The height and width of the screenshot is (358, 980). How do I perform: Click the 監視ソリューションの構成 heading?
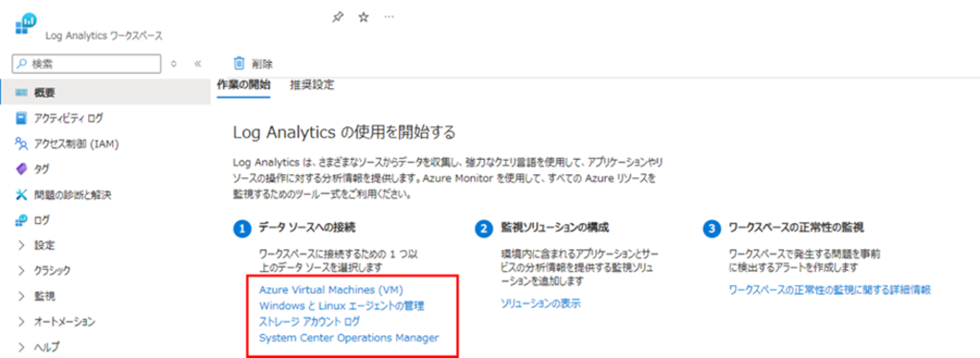click(x=555, y=228)
